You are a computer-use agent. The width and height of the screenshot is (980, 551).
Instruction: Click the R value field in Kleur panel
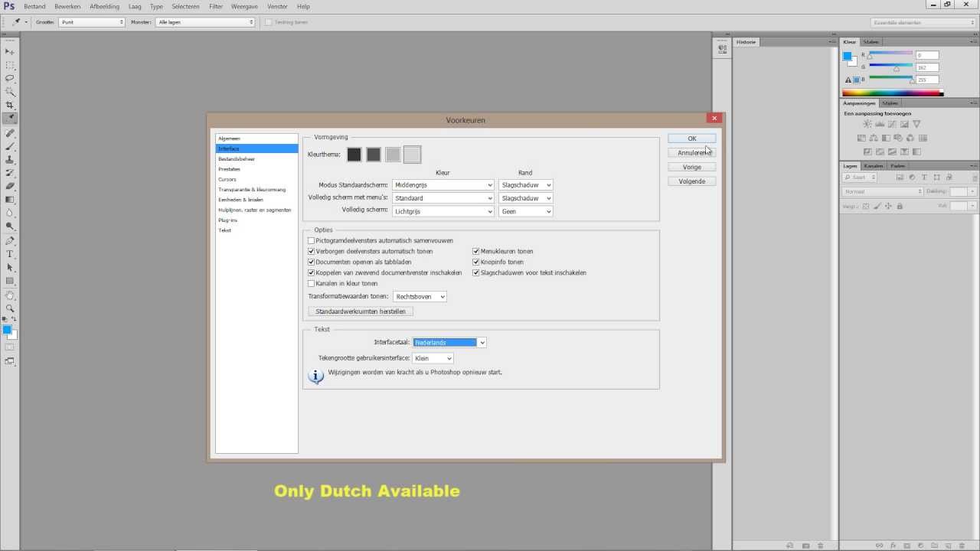pos(926,55)
